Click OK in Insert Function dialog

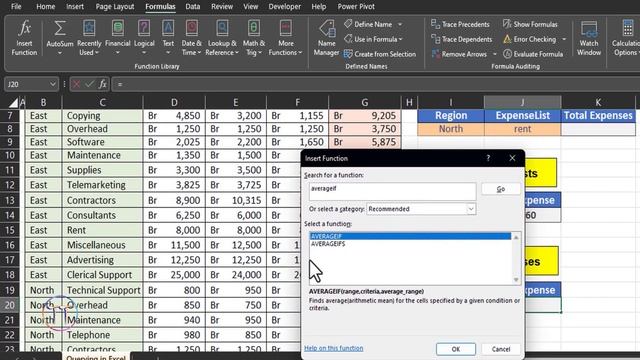pos(456,349)
